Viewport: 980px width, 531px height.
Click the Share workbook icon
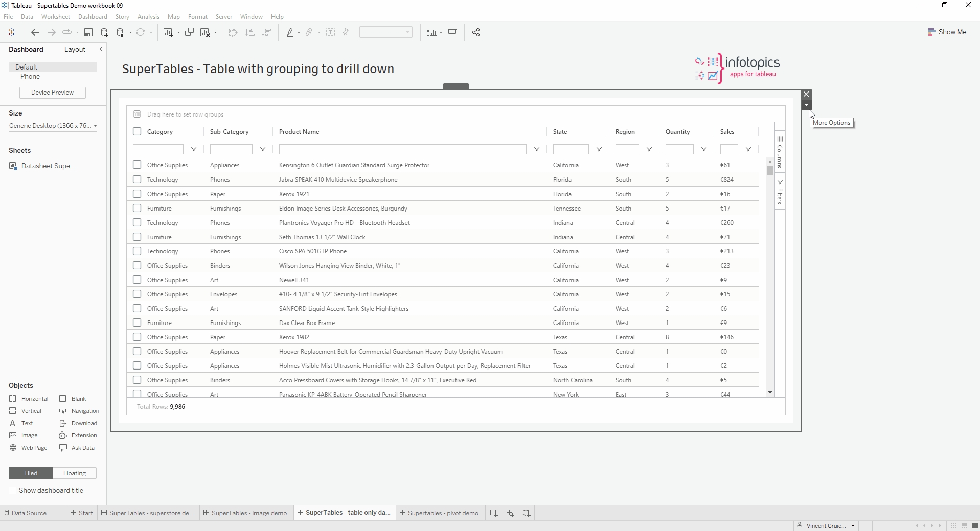(476, 32)
